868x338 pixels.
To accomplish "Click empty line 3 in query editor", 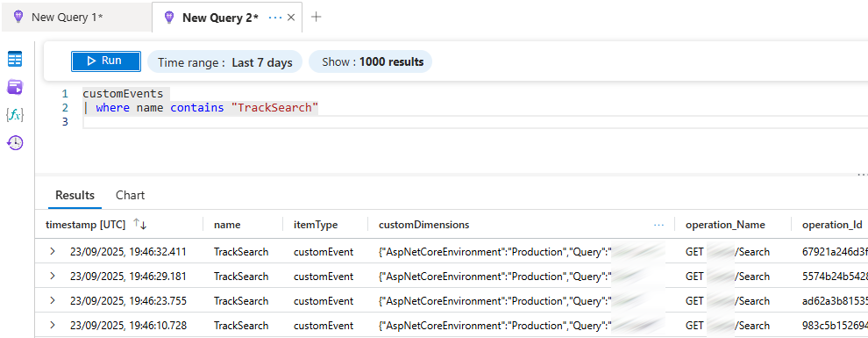I will coord(471,121).
